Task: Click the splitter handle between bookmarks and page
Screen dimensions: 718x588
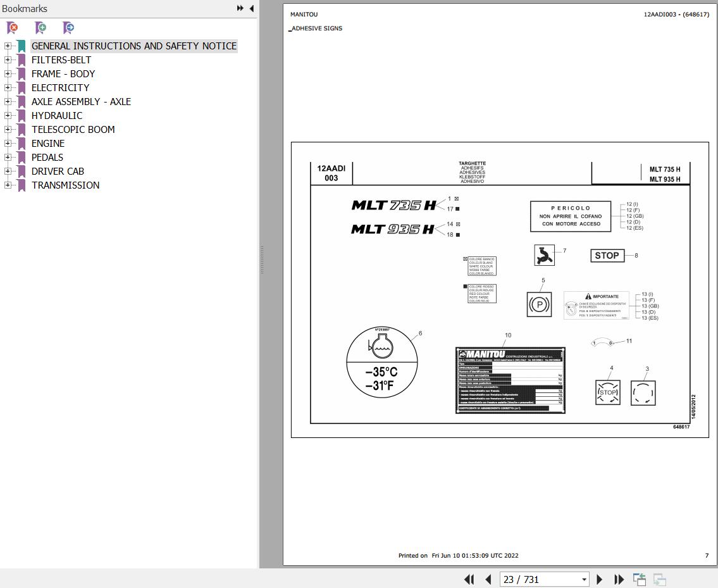Action: click(262, 260)
